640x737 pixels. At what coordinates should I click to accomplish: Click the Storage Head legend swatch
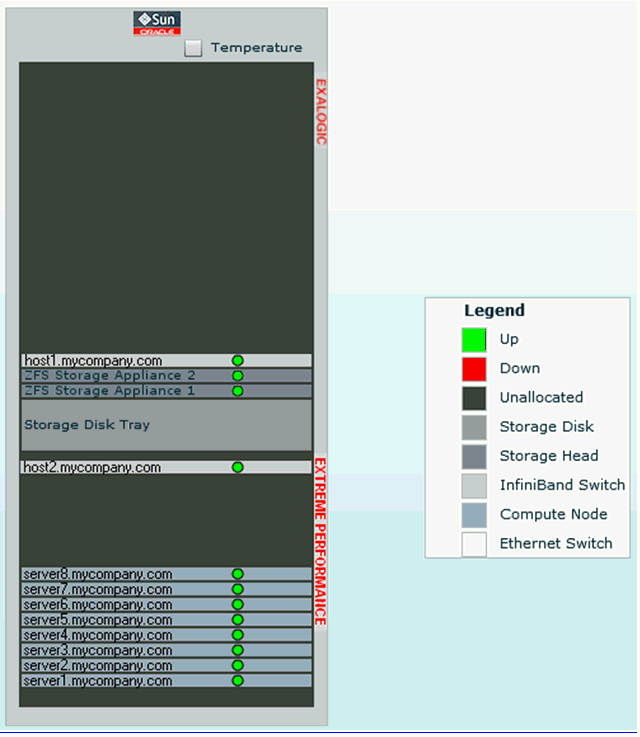(474, 456)
